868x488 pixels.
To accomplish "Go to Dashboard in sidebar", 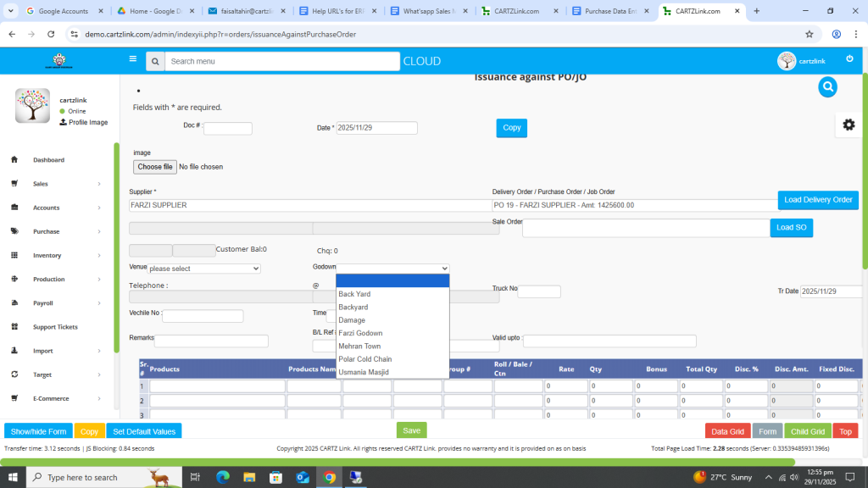I will 48,160.
